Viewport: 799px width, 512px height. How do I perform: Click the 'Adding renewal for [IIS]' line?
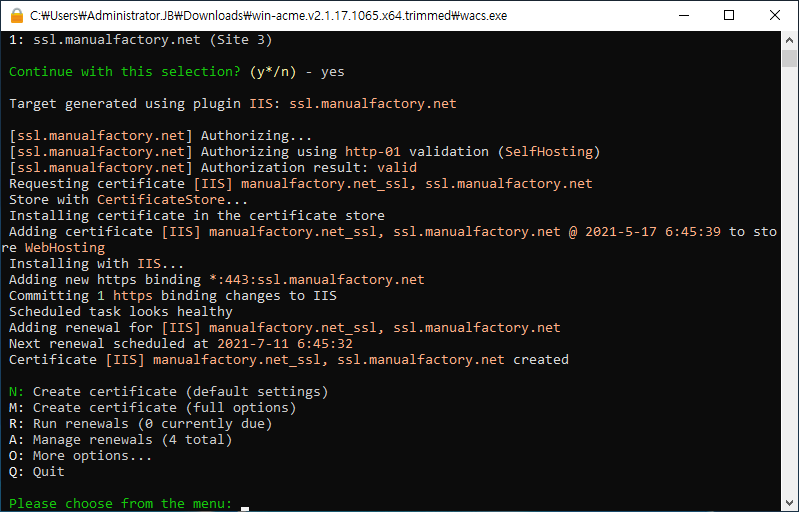click(285, 328)
